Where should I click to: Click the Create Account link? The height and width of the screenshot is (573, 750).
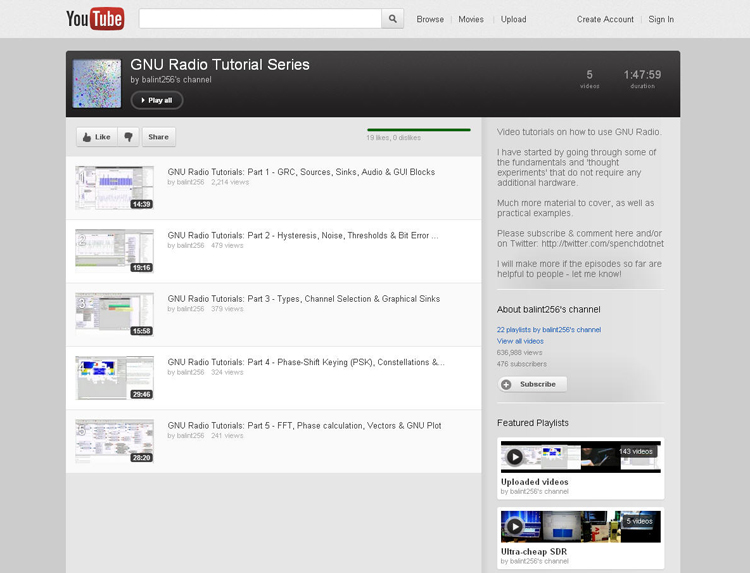pyautogui.click(x=605, y=19)
